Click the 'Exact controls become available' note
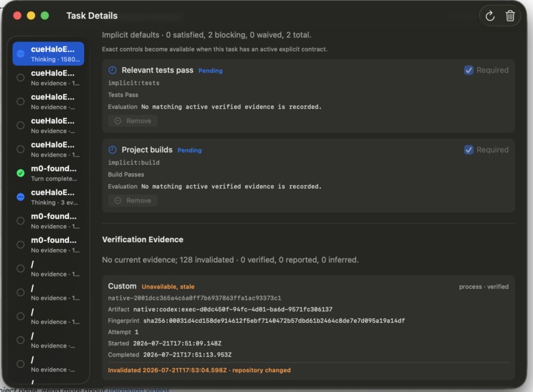Image resolution: width=533 pixels, height=392 pixels. pos(214,49)
